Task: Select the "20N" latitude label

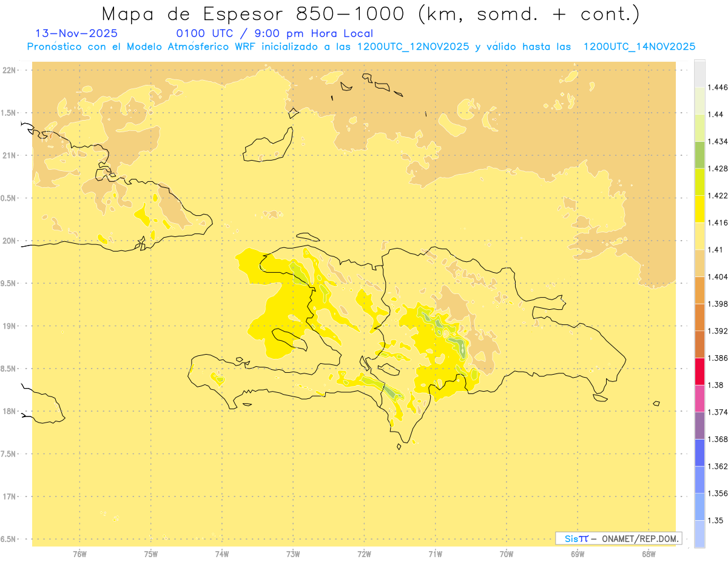Action: click(10, 241)
